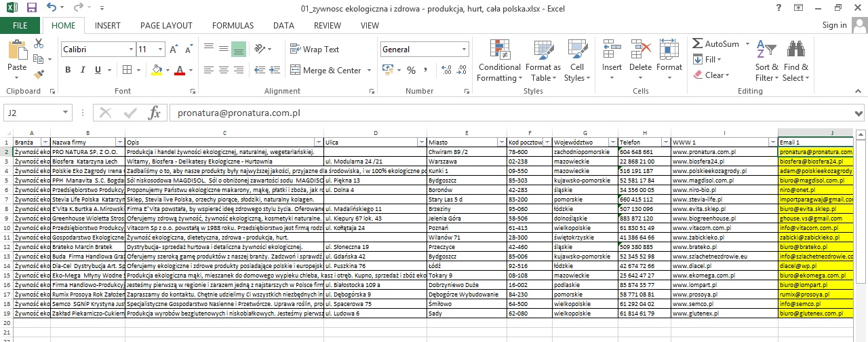
Task: Click the red Font Color button
Action: click(179, 70)
